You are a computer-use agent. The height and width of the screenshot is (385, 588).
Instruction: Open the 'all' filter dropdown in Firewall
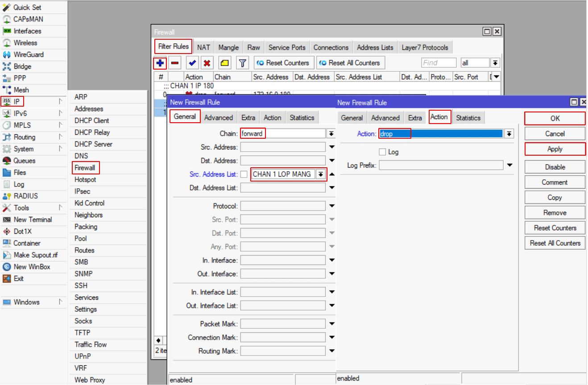click(x=495, y=63)
